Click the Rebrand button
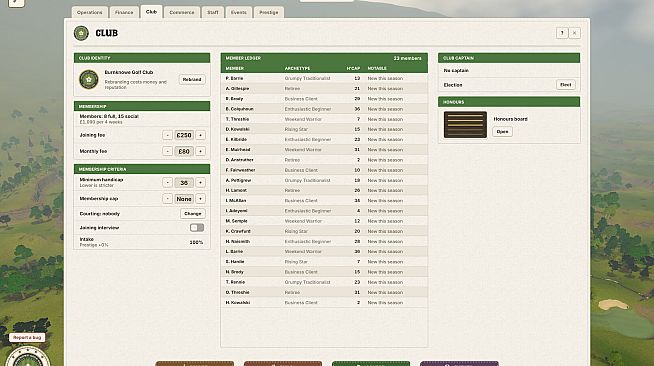This screenshot has height=366, width=654. pyautogui.click(x=192, y=79)
